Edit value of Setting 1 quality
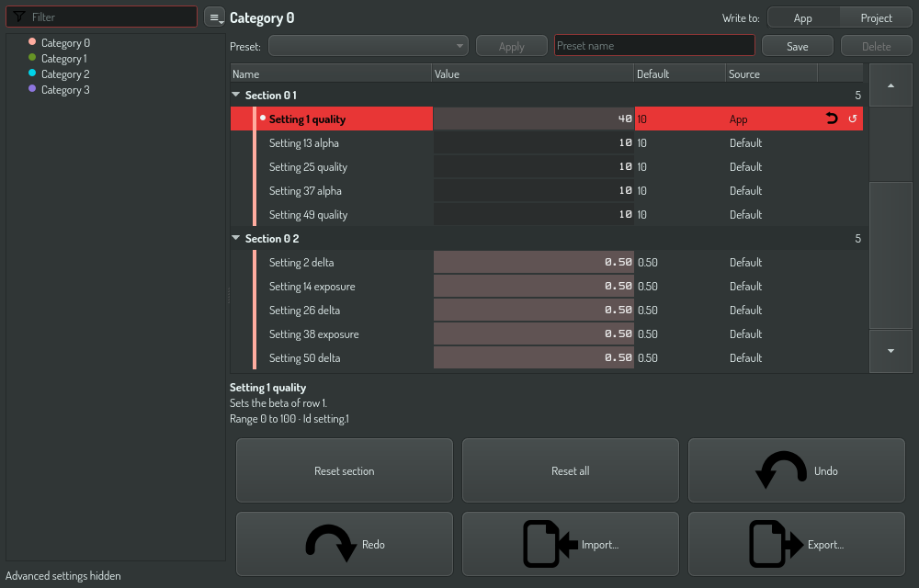 (533, 119)
